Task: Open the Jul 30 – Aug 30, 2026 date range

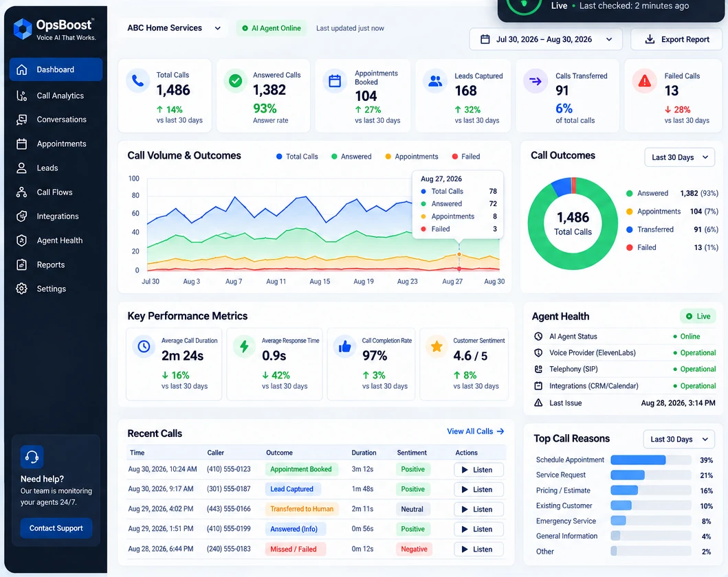Action: click(x=546, y=39)
